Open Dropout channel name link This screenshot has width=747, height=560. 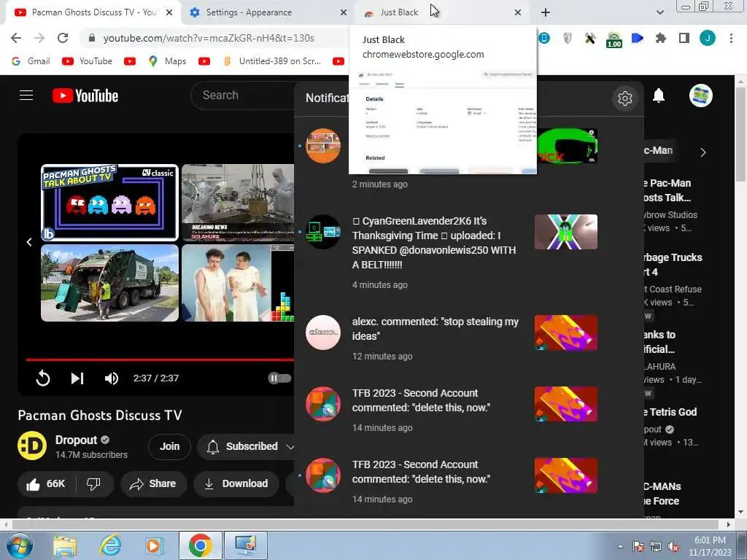point(76,440)
